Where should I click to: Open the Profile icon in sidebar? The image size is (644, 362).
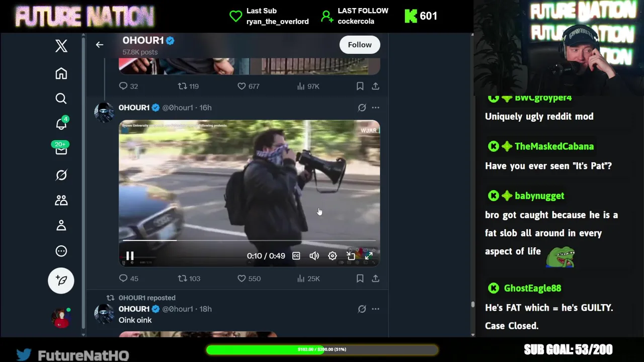click(61, 226)
